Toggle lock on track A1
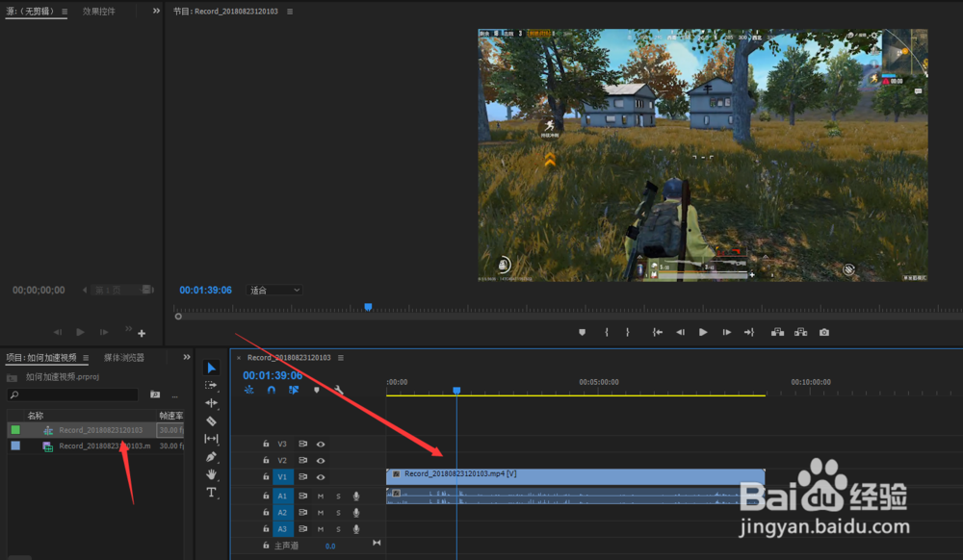The height and width of the screenshot is (560, 963). coord(266,496)
